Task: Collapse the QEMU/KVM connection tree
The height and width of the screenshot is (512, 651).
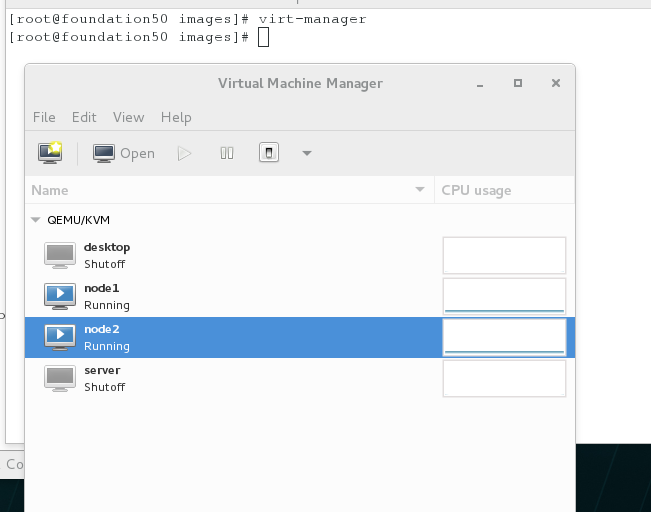Action: (36, 220)
